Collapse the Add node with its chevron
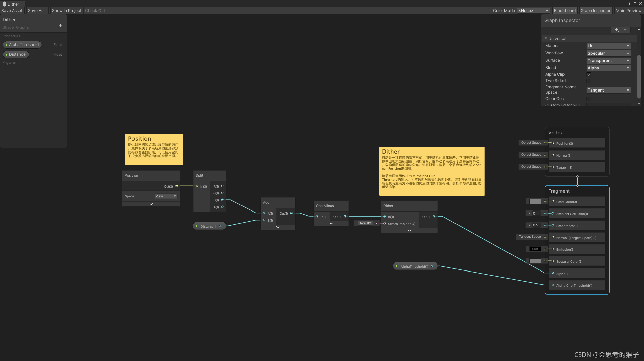This screenshot has height=361, width=644. [278, 227]
